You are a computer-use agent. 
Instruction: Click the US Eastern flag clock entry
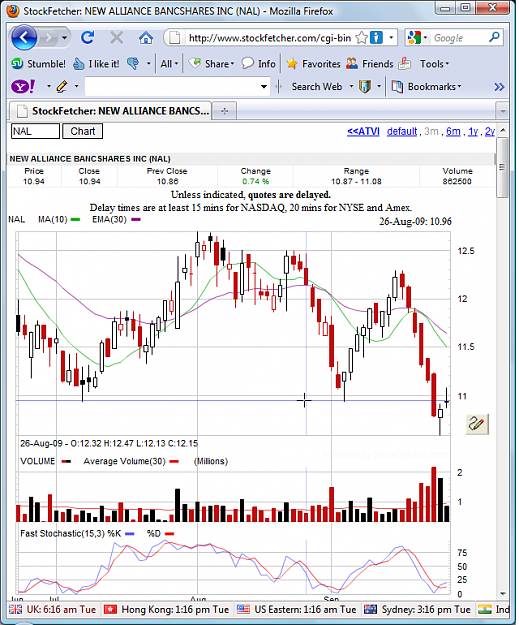point(297,609)
